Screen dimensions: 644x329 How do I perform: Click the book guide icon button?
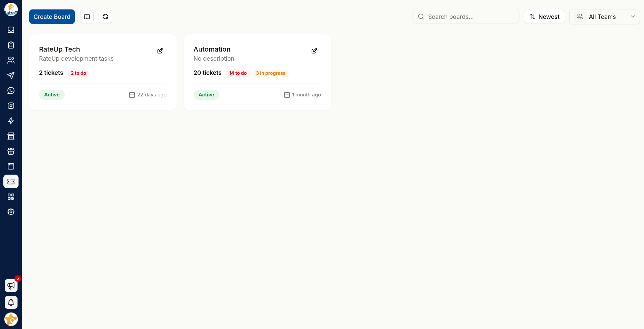click(87, 17)
